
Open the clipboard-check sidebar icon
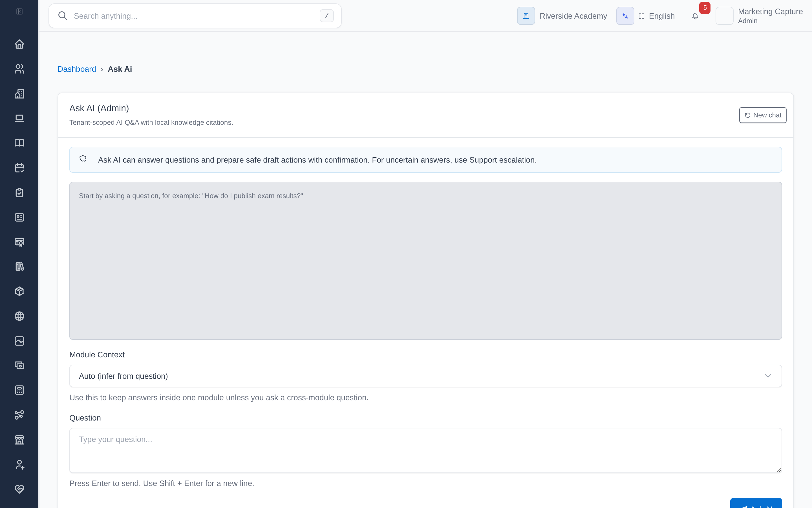pos(19,192)
